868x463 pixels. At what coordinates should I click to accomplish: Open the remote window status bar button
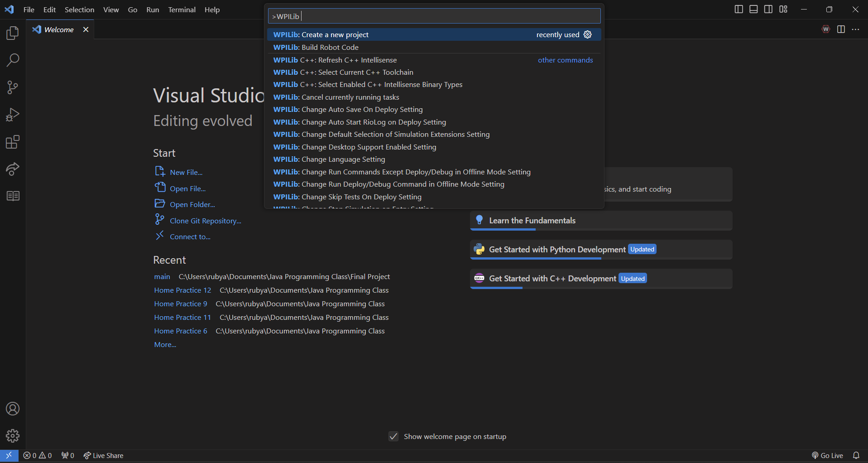click(9, 455)
